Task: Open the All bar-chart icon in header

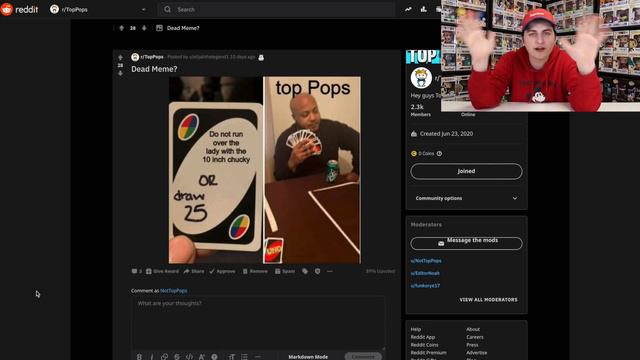Action: (x=423, y=9)
